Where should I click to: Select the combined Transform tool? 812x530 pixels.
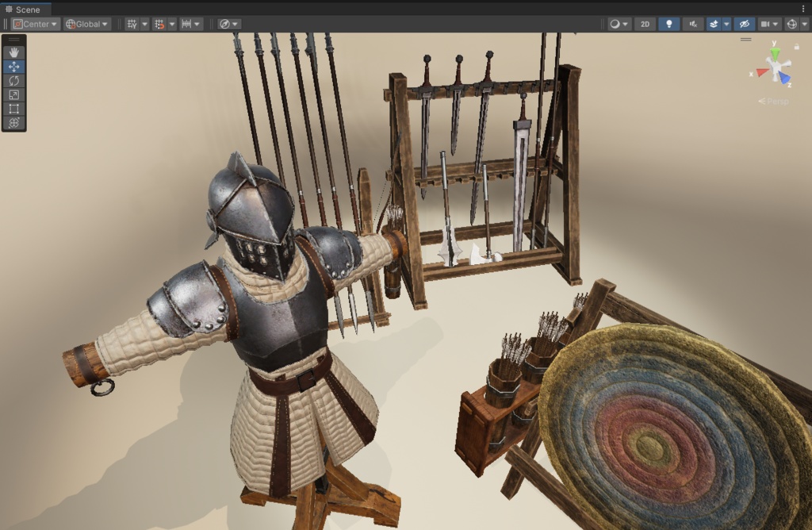14,123
